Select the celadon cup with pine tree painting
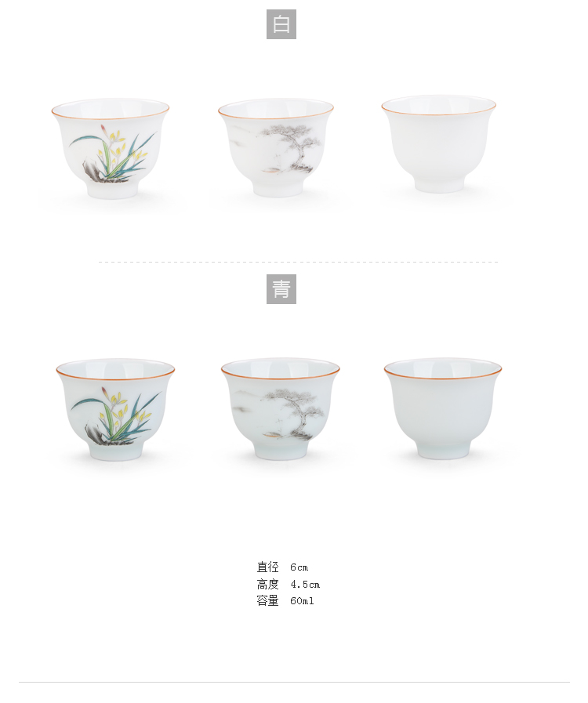The image size is (588, 703). (x=281, y=408)
